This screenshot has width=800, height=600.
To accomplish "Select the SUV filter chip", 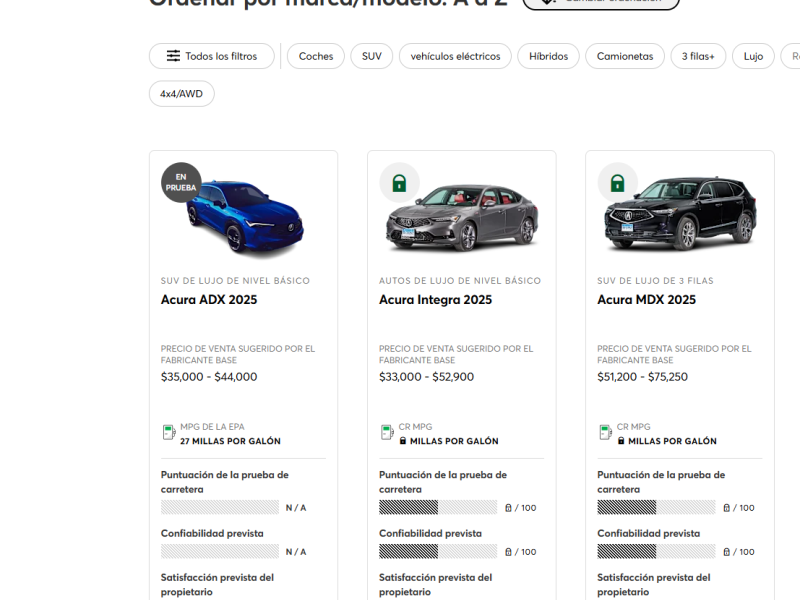I will (371, 56).
